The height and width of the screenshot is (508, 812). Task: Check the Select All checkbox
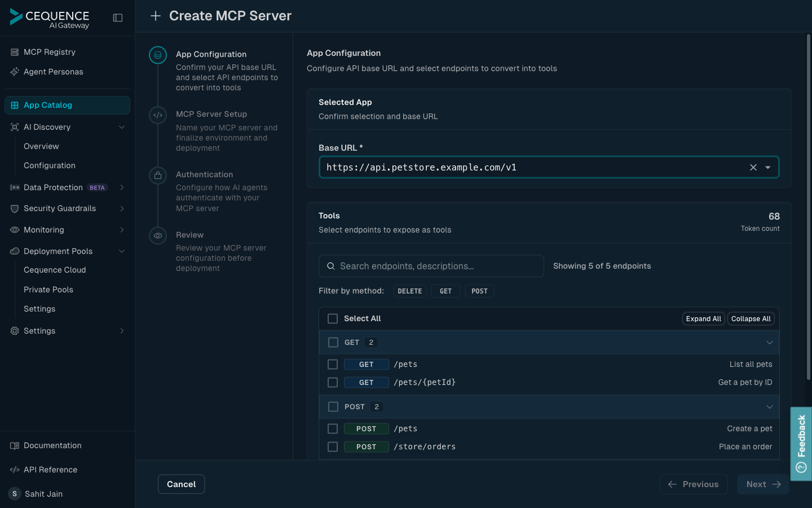pyautogui.click(x=333, y=318)
